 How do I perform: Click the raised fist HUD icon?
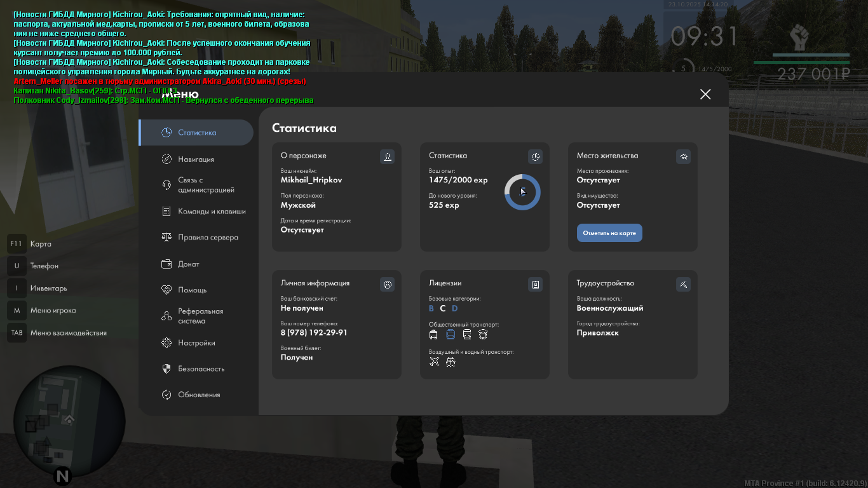pyautogui.click(x=799, y=37)
